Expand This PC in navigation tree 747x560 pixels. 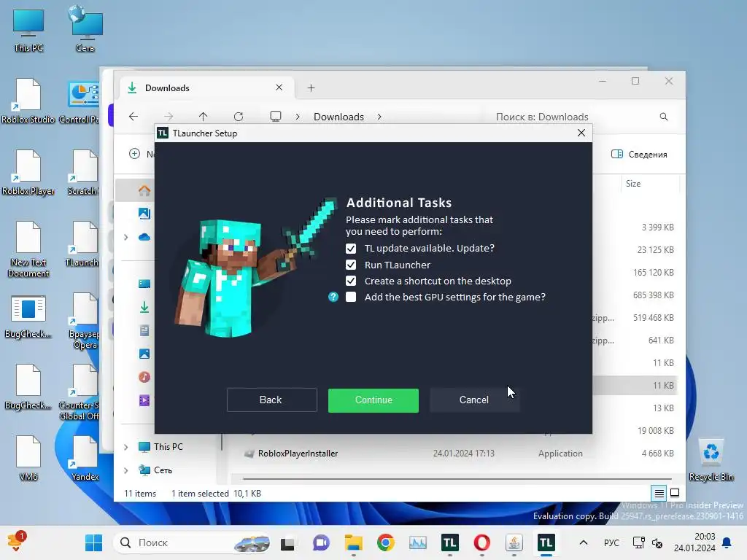125,447
